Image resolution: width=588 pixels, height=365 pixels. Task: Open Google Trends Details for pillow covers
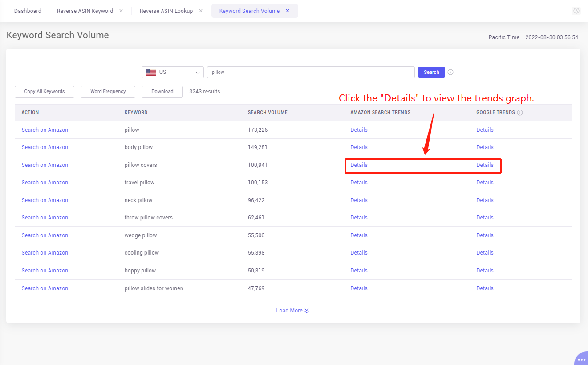click(x=485, y=165)
